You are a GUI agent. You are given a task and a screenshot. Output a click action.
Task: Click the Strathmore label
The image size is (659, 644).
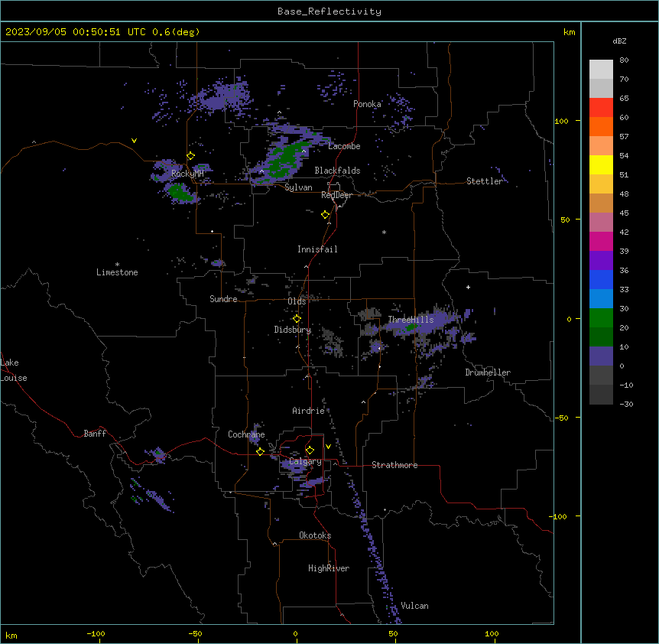click(x=394, y=465)
